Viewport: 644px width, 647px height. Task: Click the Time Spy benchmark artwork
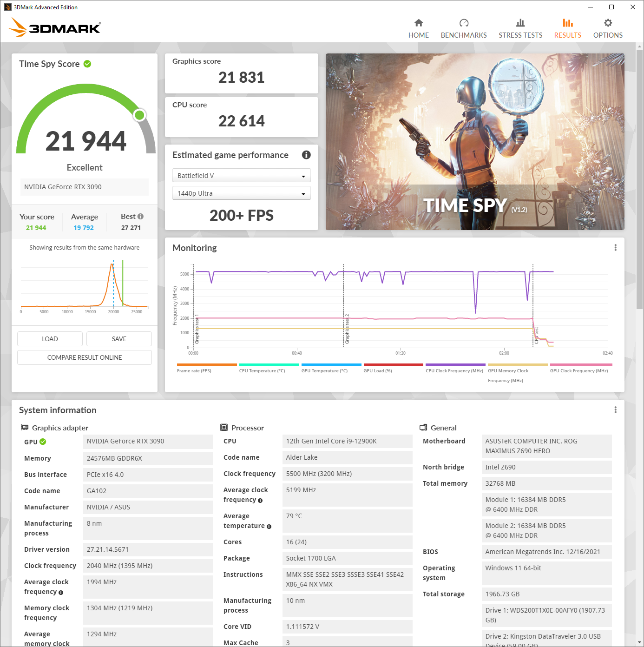474,141
